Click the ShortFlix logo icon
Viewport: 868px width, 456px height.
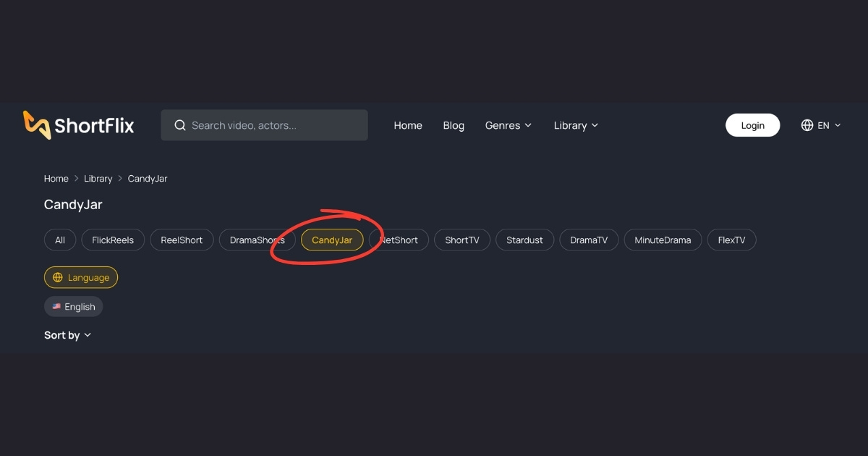(36, 124)
